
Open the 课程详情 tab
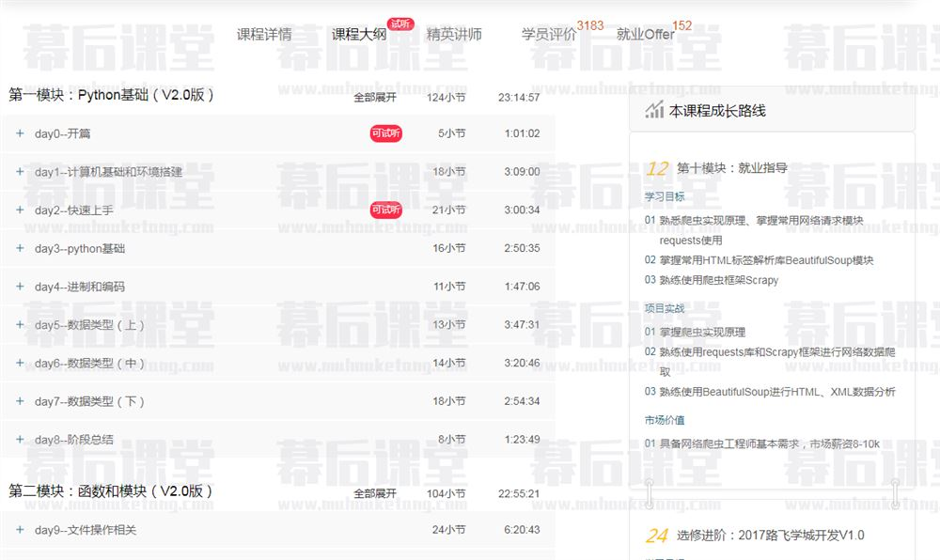pyautogui.click(x=264, y=35)
